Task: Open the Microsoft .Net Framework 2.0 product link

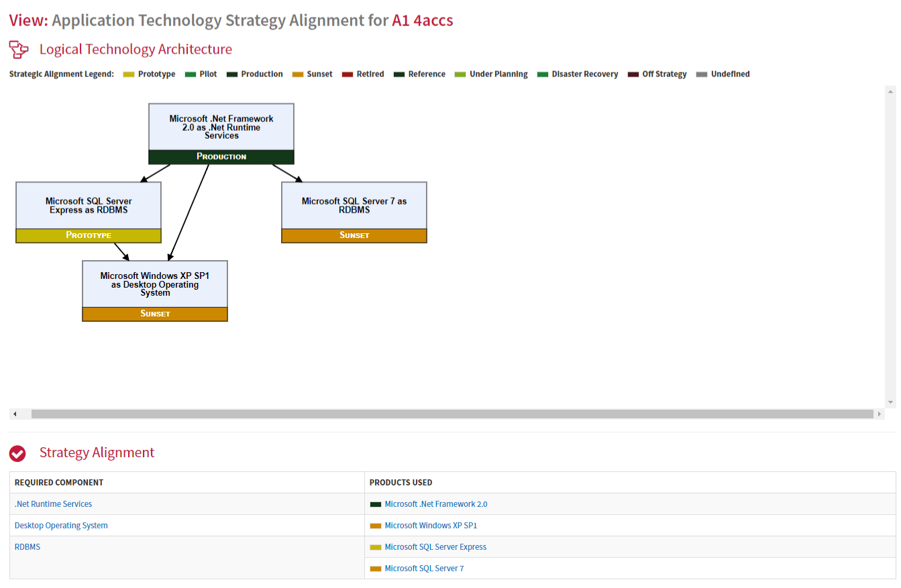Action: pos(436,504)
